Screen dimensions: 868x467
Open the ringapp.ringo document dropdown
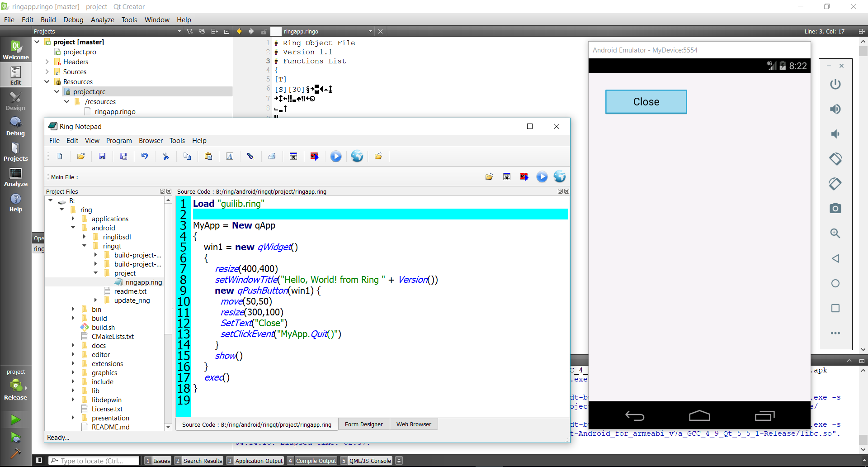370,31
